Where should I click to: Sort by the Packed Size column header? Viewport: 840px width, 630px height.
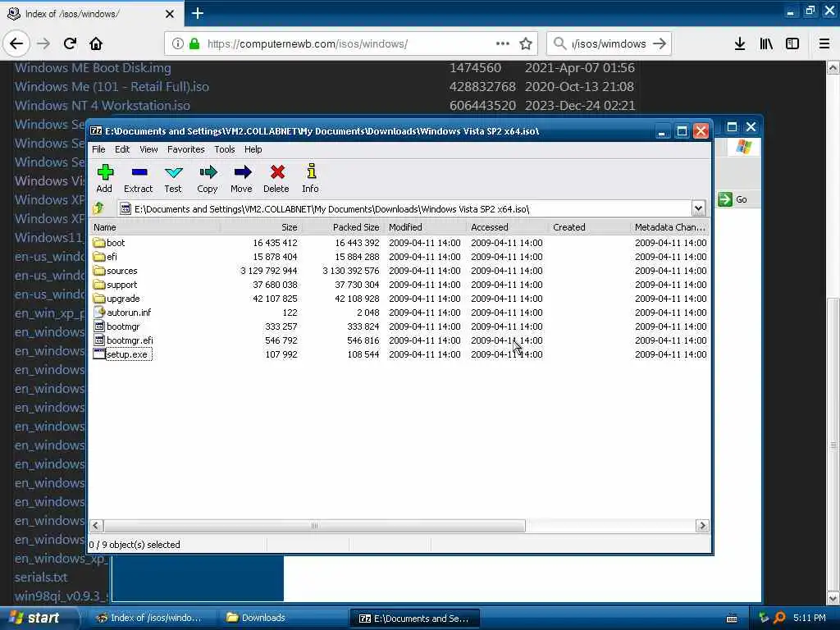[343, 227]
